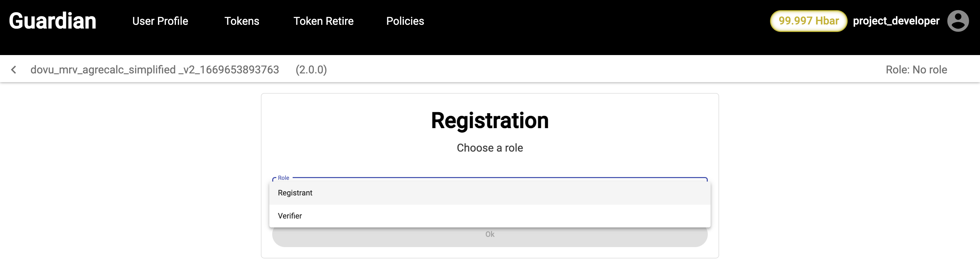980x278 pixels.
Task: Click the dovu_mrv_agrecalc_simplified policy name
Action: (154, 70)
